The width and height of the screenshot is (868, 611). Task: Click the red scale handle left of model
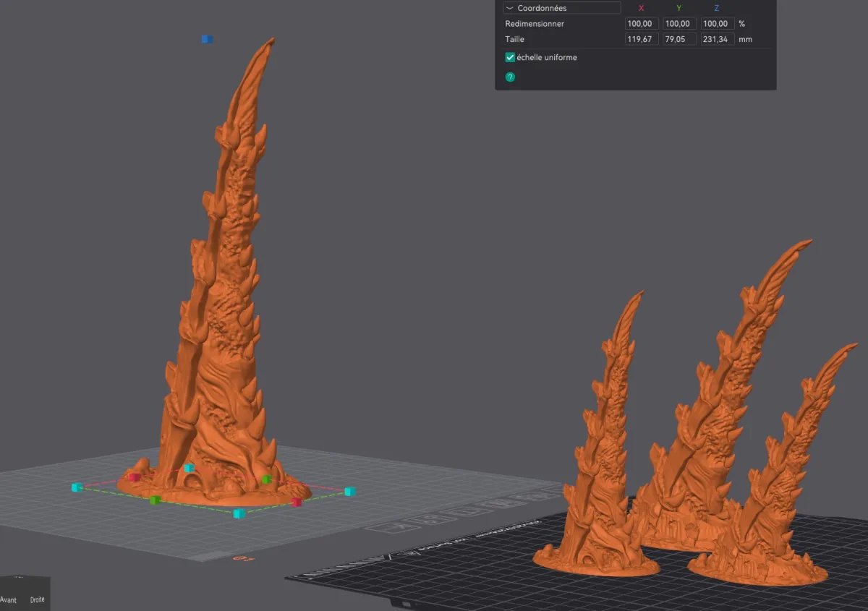coord(134,477)
